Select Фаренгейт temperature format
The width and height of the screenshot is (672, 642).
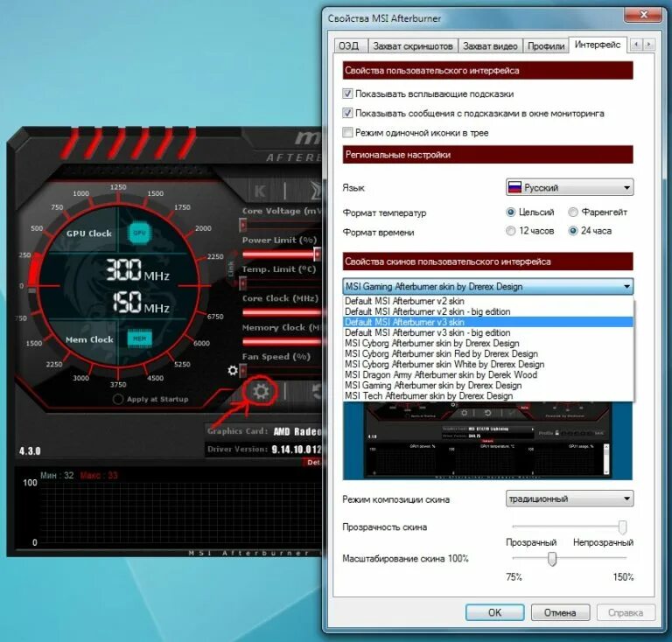[573, 212]
